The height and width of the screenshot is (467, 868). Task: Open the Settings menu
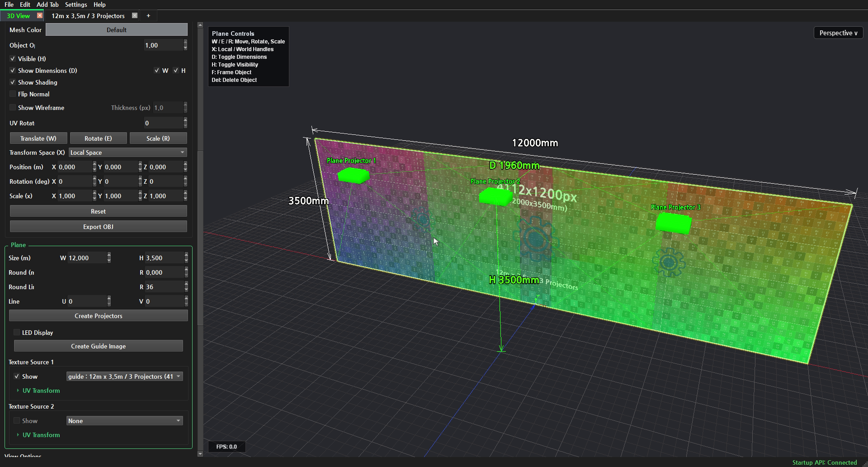tap(76, 5)
